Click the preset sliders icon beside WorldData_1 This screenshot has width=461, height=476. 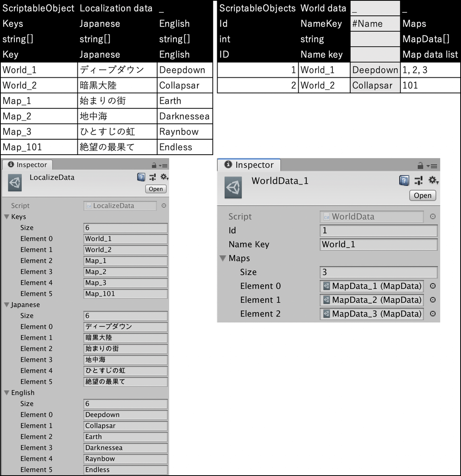coord(419,181)
